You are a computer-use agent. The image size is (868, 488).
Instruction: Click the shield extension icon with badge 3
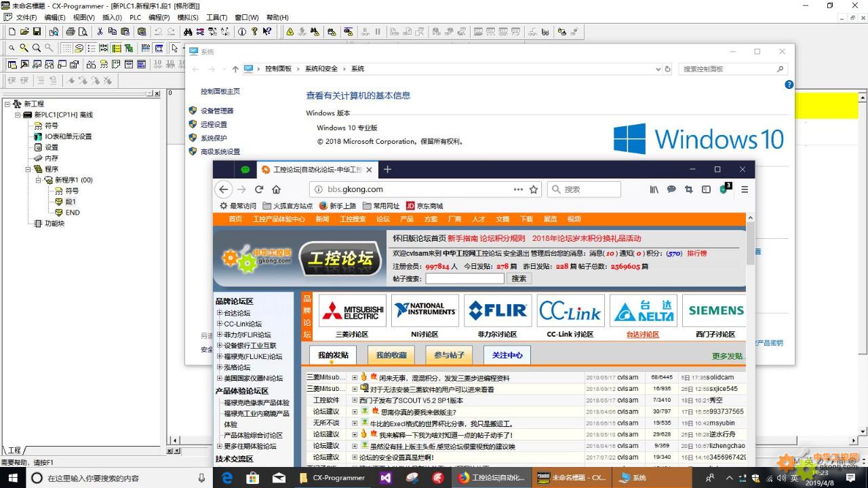pos(725,189)
